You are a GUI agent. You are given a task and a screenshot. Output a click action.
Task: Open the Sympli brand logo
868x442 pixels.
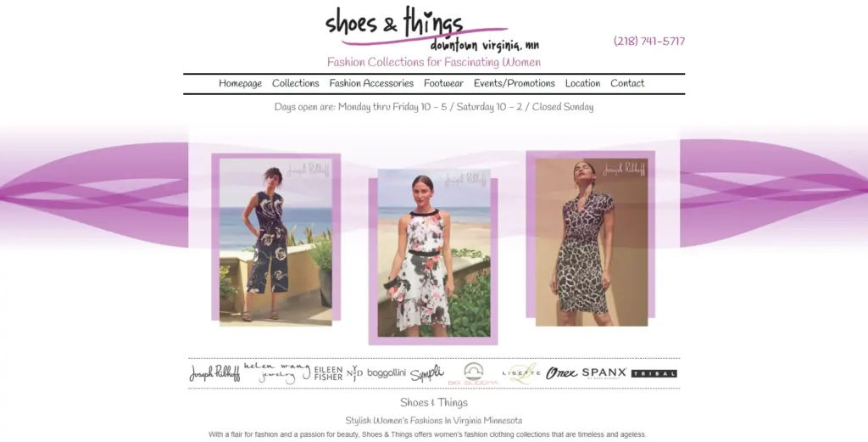[427, 373]
